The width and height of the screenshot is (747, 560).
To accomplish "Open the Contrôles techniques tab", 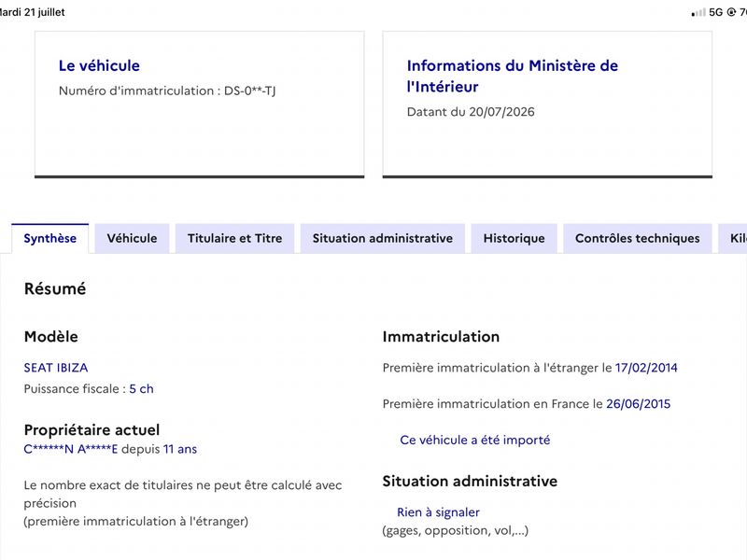I will (638, 238).
